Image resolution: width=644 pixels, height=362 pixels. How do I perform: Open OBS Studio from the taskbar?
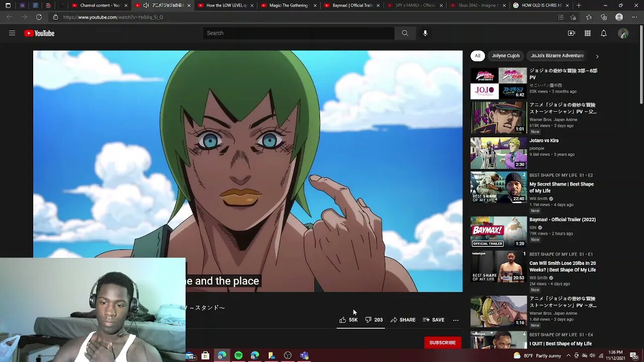[288, 355]
